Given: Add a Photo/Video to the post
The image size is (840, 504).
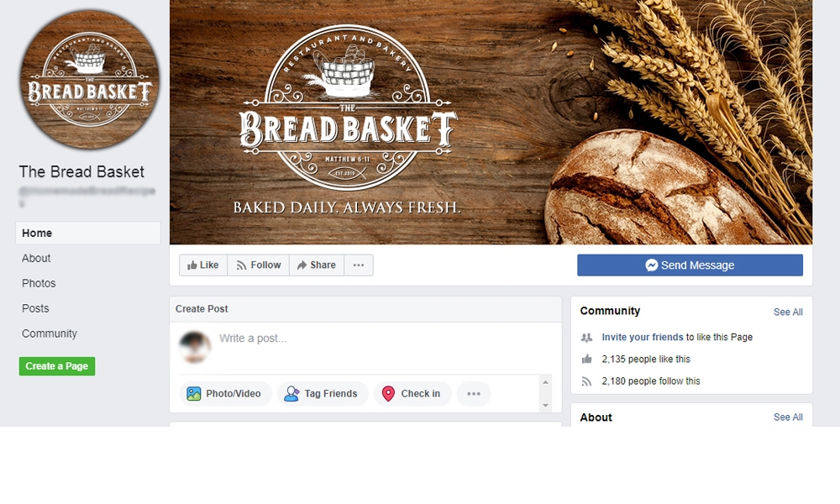Looking at the screenshot, I should pos(225,394).
